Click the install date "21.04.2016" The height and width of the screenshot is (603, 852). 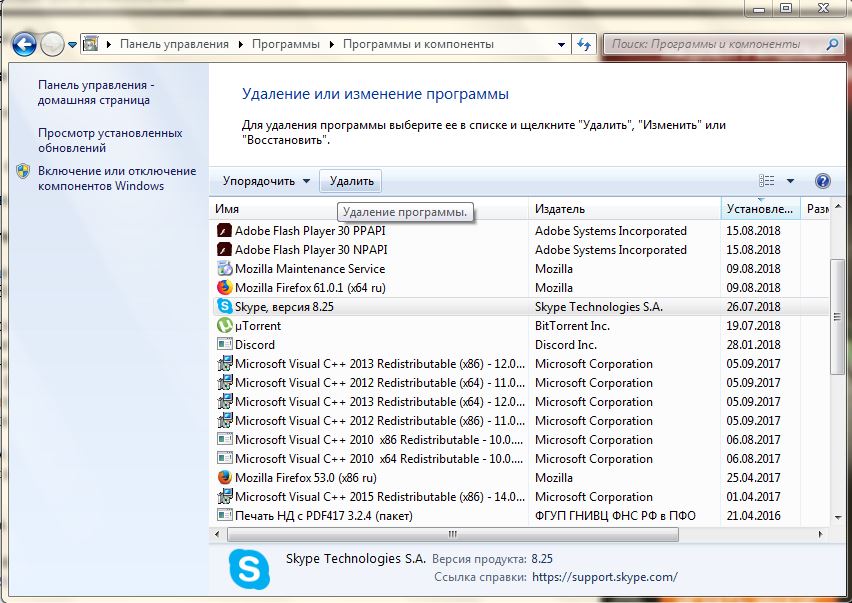coord(753,516)
